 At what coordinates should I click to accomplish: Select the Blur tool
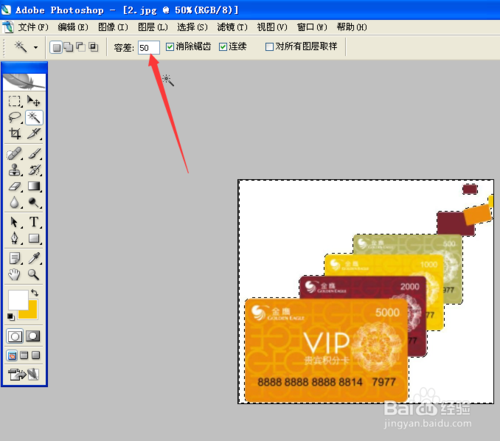pos(14,202)
